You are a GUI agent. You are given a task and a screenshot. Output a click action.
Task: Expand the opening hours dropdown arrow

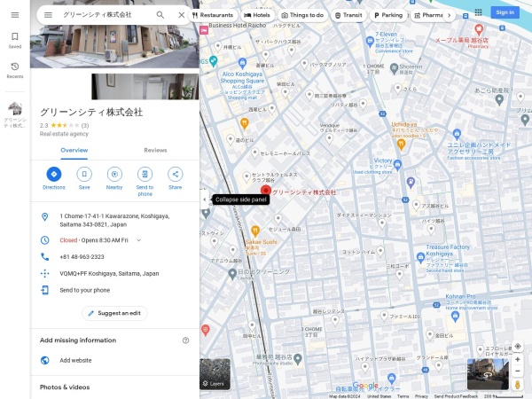[x=138, y=240]
